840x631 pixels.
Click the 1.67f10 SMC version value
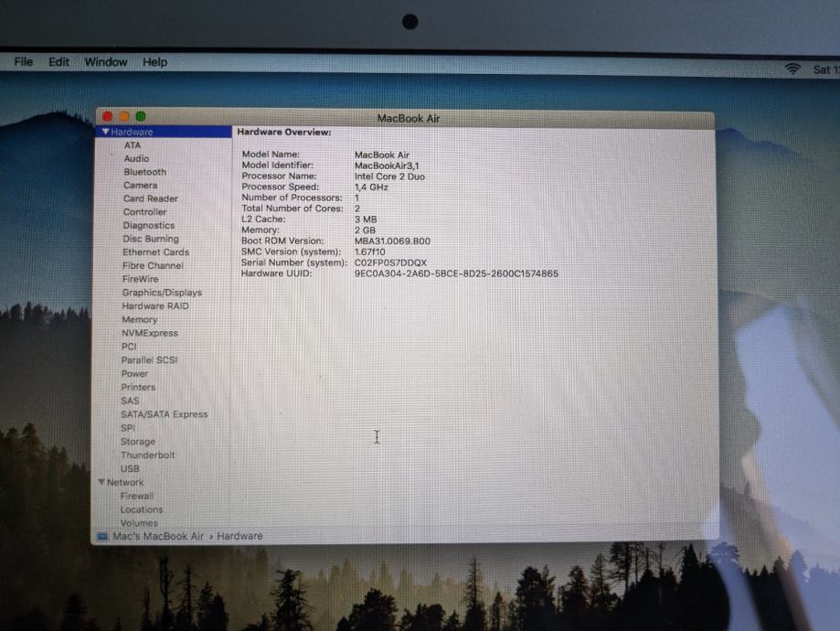[x=369, y=252]
